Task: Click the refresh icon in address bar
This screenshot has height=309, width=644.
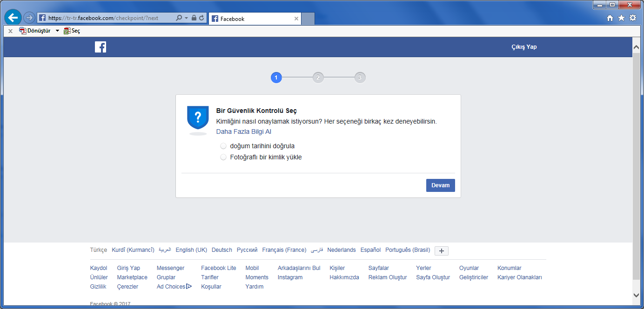Action: pos(201,18)
